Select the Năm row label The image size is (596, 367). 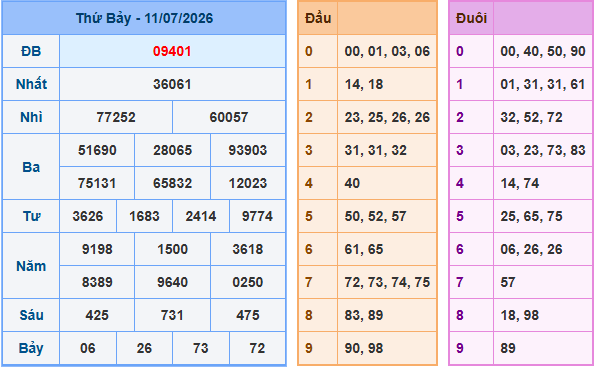point(31,266)
